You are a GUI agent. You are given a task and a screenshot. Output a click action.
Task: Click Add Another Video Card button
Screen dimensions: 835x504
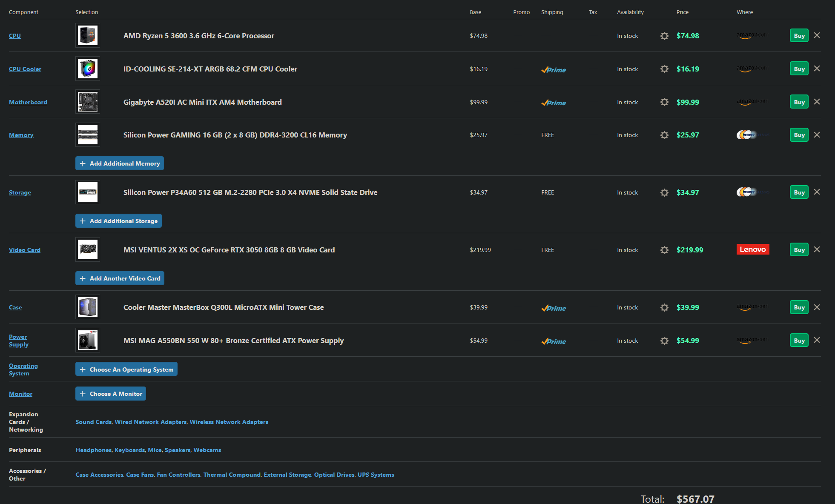(120, 278)
